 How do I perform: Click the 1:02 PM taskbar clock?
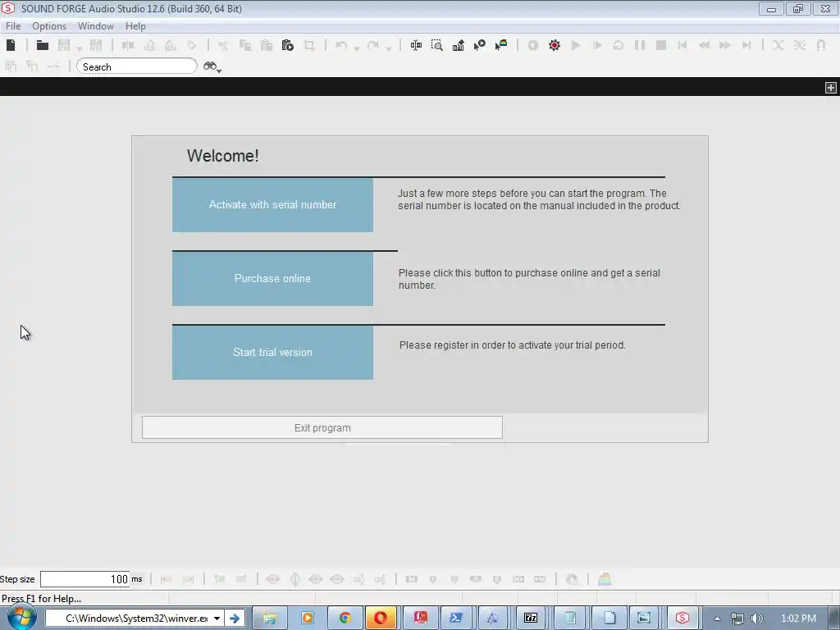pyautogui.click(x=798, y=619)
